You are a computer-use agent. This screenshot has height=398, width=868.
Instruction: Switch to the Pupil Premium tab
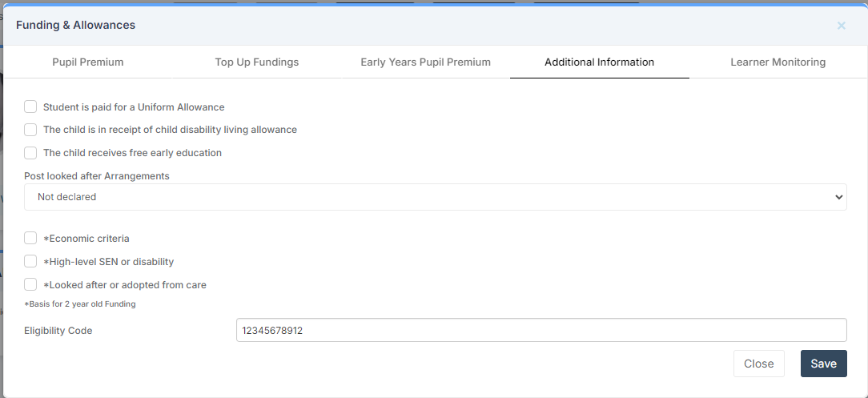click(x=88, y=62)
